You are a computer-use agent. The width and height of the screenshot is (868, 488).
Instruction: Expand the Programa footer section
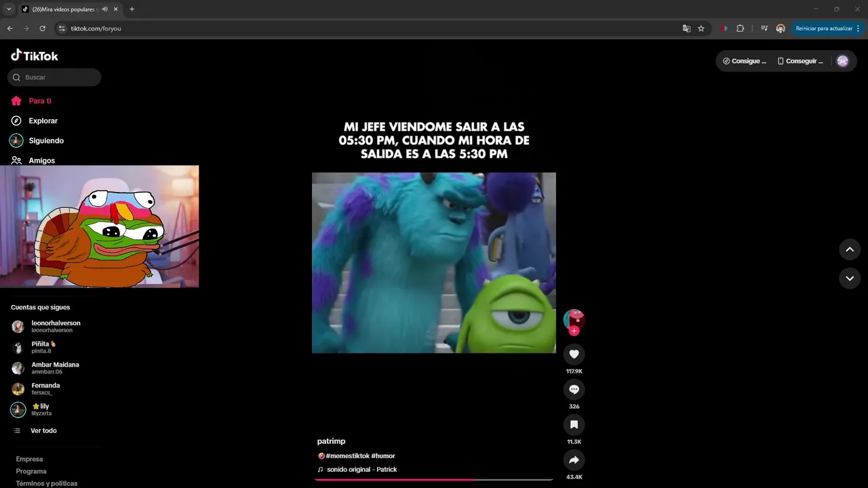pyautogui.click(x=31, y=471)
